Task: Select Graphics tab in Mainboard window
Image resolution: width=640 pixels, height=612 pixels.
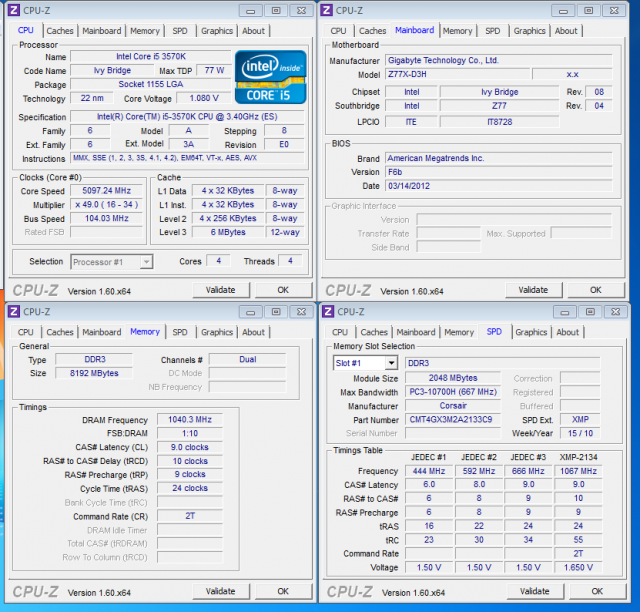Action: [529, 31]
